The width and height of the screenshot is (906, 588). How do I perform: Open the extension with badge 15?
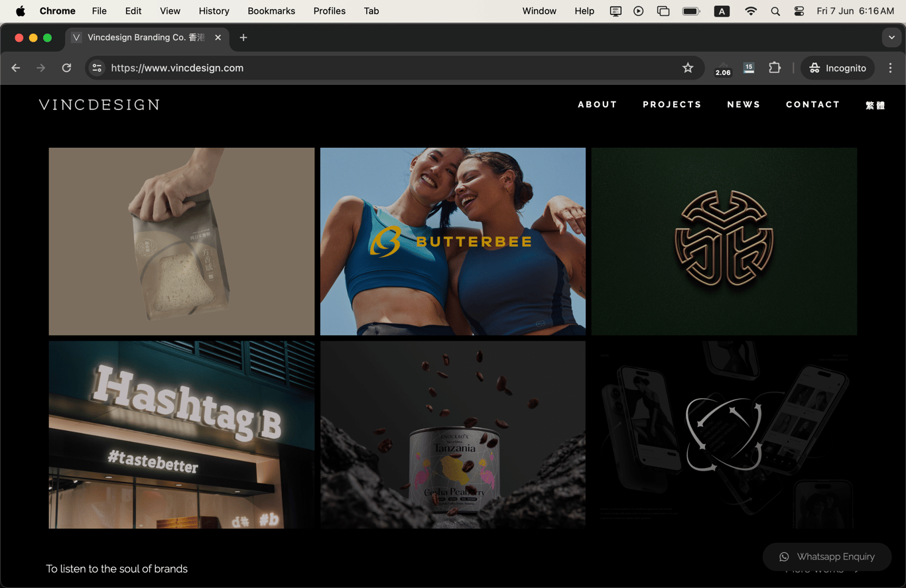749,68
